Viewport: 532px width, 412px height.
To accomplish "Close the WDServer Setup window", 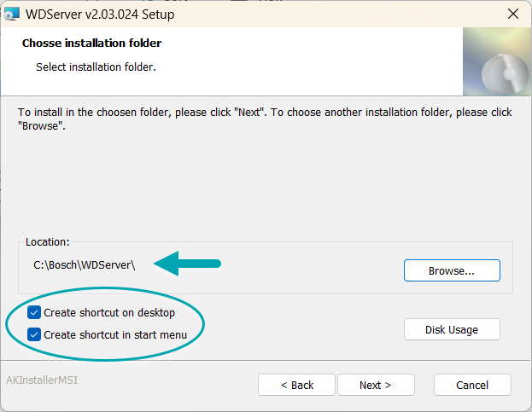I will coord(513,14).
